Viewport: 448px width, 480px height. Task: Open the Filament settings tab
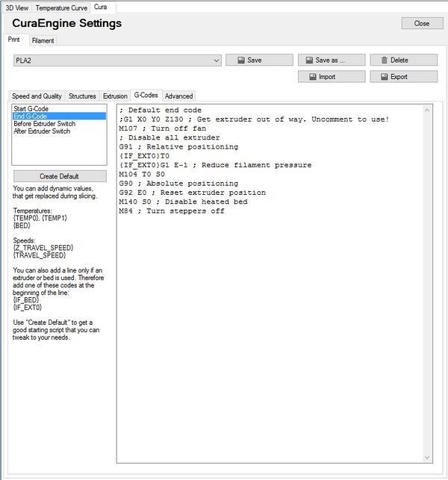coord(43,40)
